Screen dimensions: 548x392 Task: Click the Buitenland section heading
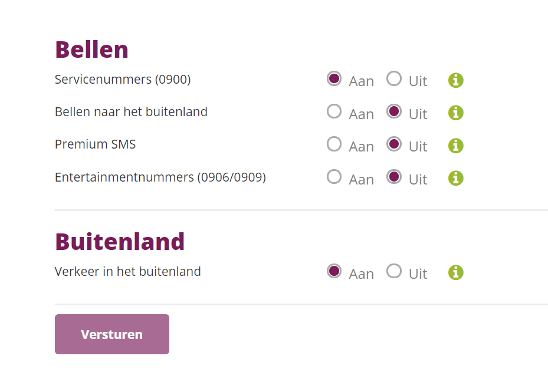pos(120,242)
